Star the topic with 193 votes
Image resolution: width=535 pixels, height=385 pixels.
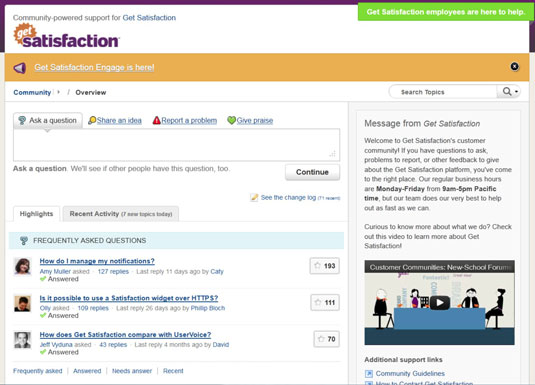click(324, 266)
